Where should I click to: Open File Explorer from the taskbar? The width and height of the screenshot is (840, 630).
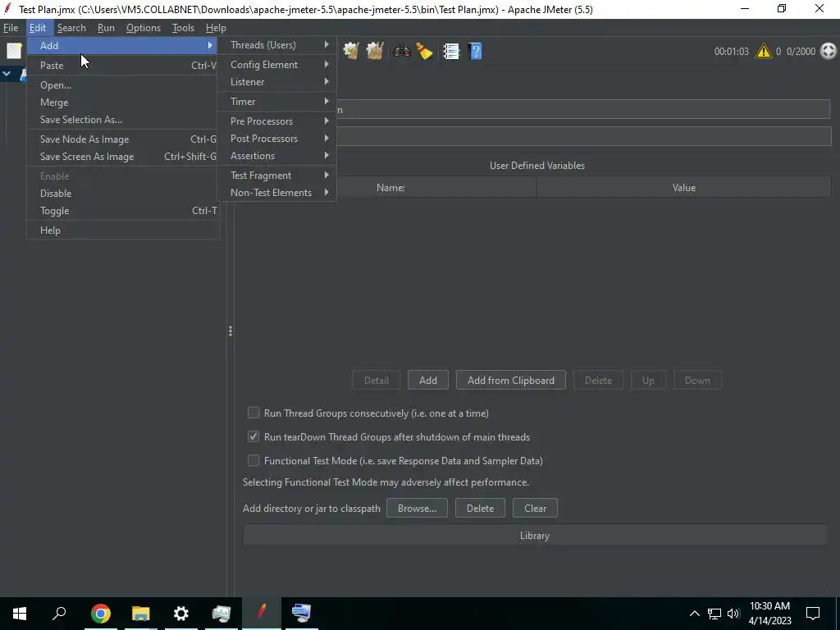pyautogui.click(x=141, y=614)
